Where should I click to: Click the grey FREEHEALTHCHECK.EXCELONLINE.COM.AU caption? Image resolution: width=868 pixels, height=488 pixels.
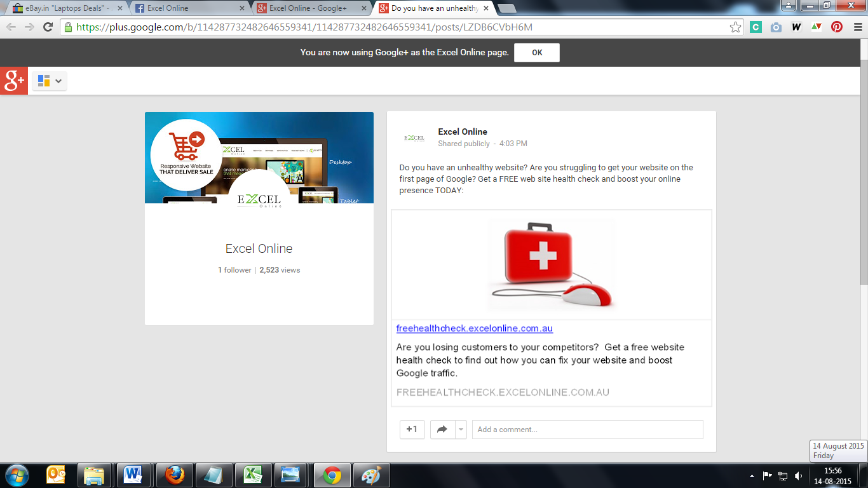coord(503,393)
